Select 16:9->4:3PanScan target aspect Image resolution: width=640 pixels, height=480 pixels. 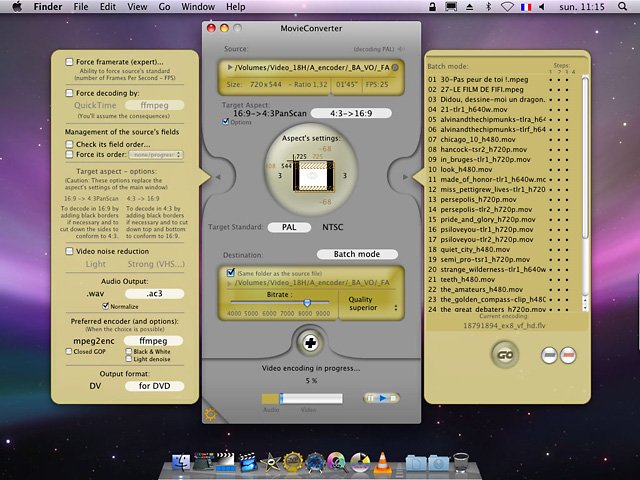pyautogui.click(x=270, y=113)
